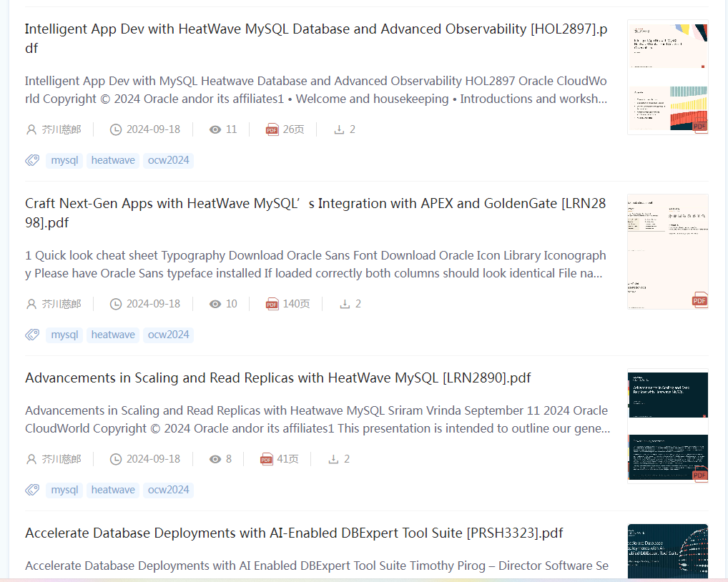Click clock icon in HOL2897 document row
The width and height of the screenshot is (728, 582).
[x=116, y=129]
